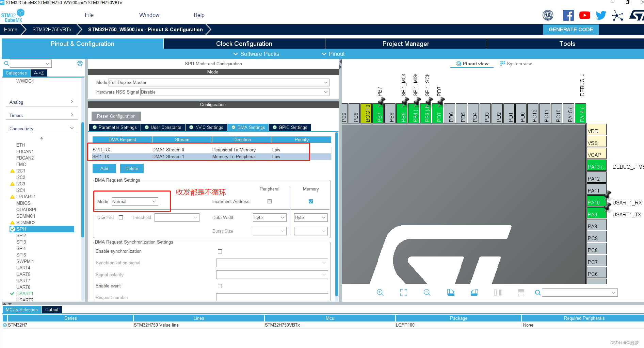Open the DMA Mode Normal dropdown

click(x=135, y=202)
